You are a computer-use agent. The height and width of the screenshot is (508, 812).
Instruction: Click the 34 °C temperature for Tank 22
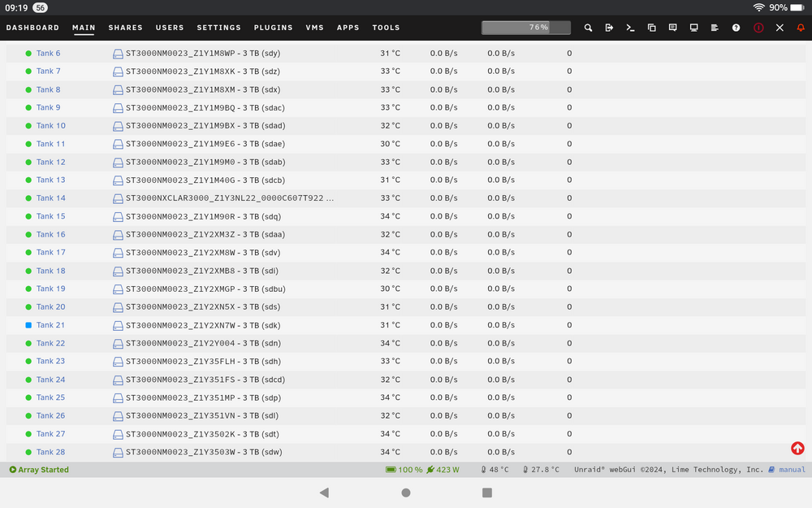tap(390, 343)
